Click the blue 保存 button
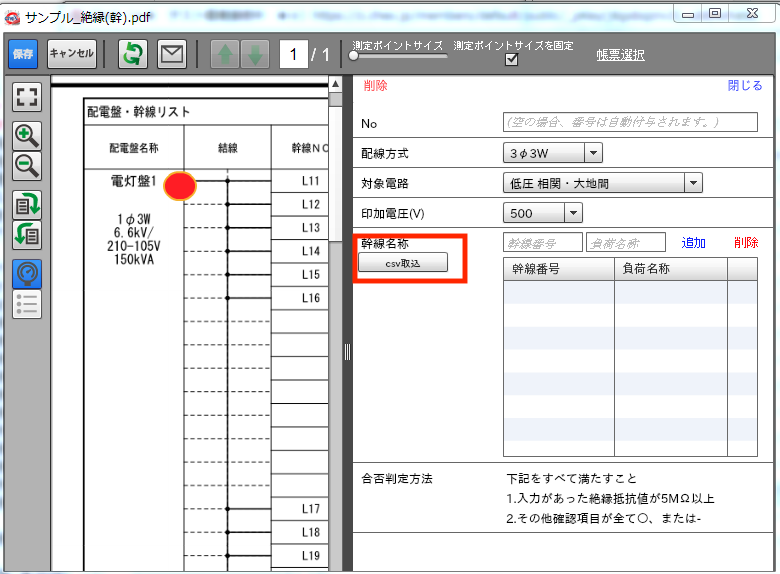Screen dimensions: 780x574 23,54
